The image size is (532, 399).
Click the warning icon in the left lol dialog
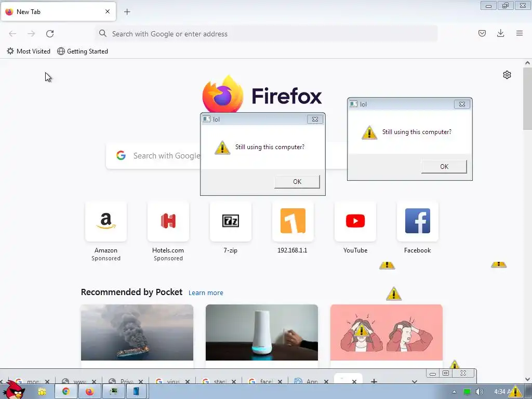222,148
